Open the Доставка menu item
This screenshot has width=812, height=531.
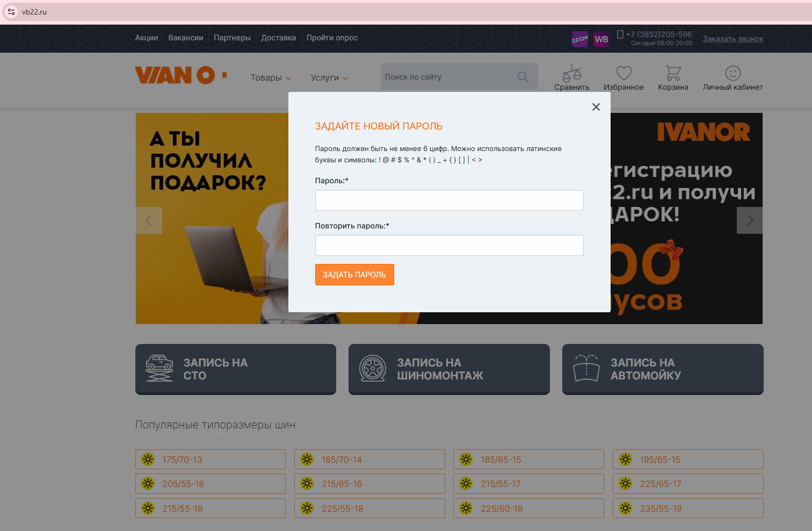coord(278,38)
